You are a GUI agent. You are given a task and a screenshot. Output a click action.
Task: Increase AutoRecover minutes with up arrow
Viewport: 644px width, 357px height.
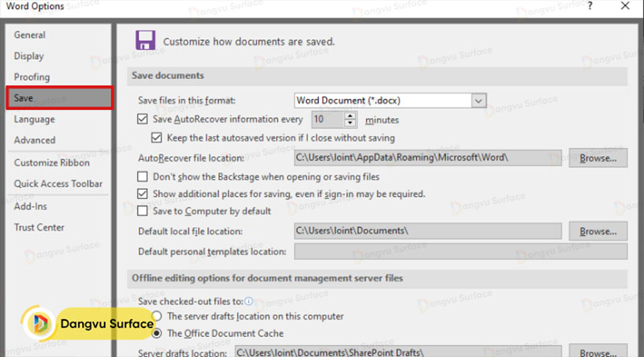tap(349, 116)
